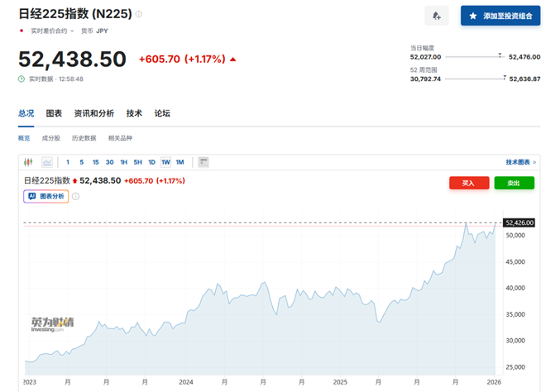Click the clock icon next to 实时数据
The width and height of the screenshot is (546, 392).
[x=22, y=79]
